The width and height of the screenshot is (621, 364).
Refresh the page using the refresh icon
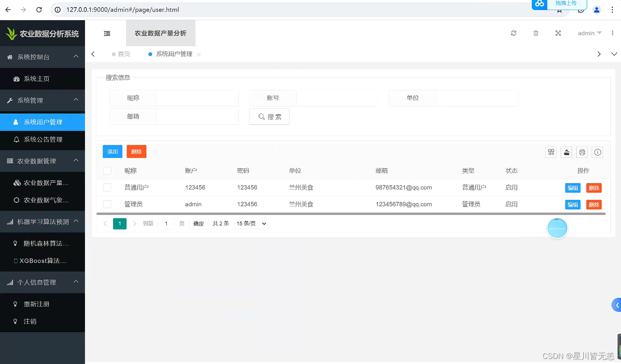click(513, 33)
